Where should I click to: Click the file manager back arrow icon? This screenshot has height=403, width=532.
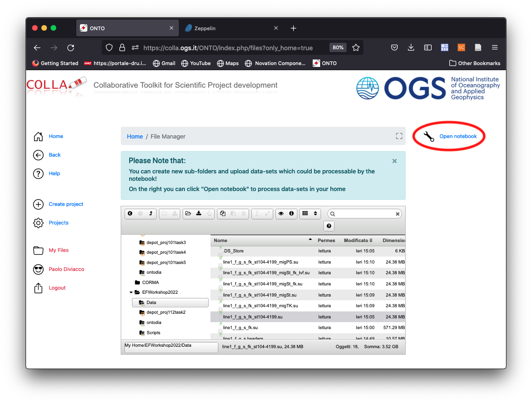click(x=130, y=214)
